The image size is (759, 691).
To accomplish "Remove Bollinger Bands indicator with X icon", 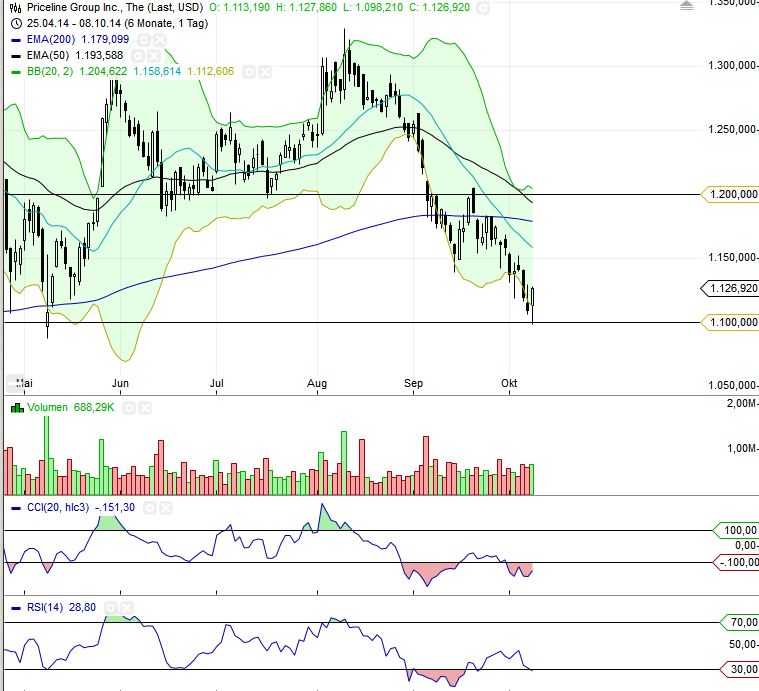I will coord(264,72).
